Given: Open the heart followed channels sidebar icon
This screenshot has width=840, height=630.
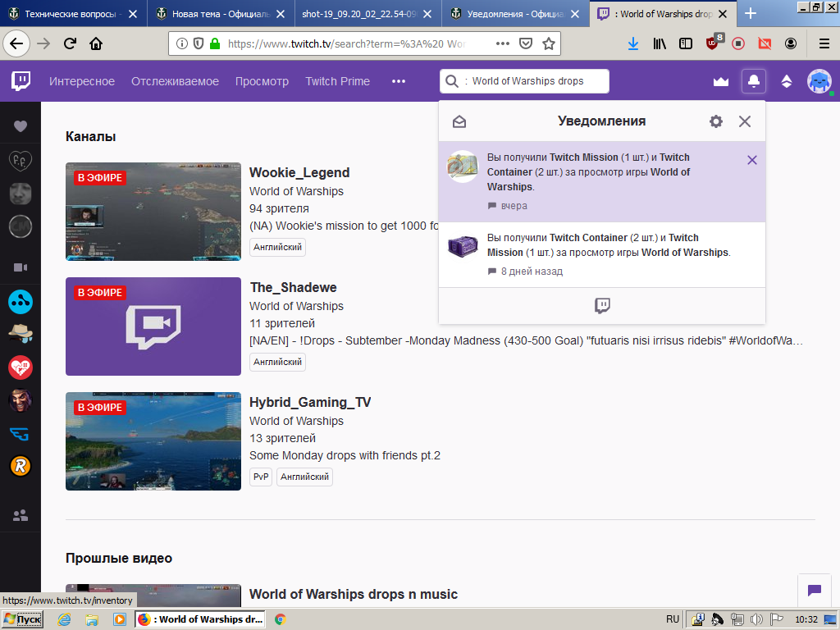Looking at the screenshot, I should coord(21,126).
